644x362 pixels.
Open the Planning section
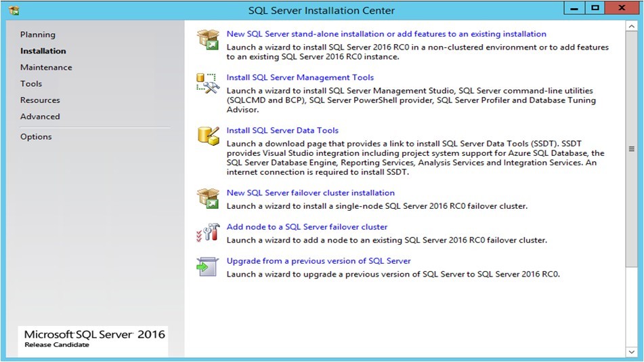click(38, 35)
